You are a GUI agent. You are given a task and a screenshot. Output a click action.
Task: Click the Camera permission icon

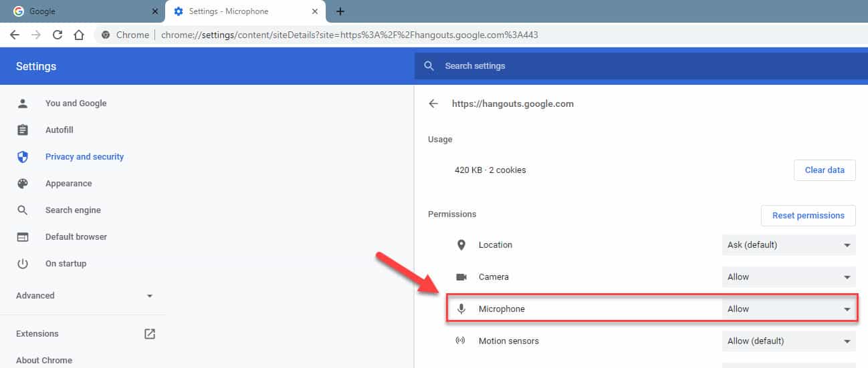click(x=461, y=277)
